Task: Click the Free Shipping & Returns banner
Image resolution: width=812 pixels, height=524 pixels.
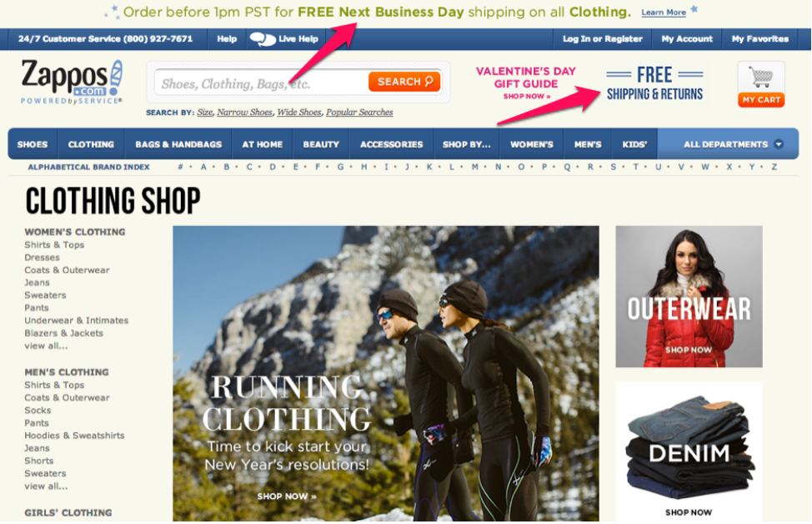Action: (x=654, y=83)
